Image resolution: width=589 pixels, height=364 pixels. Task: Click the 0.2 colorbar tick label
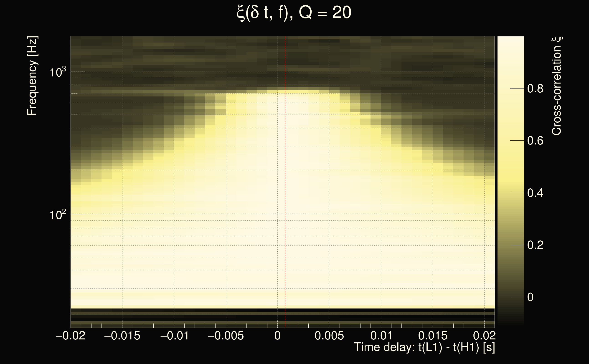[x=535, y=245]
